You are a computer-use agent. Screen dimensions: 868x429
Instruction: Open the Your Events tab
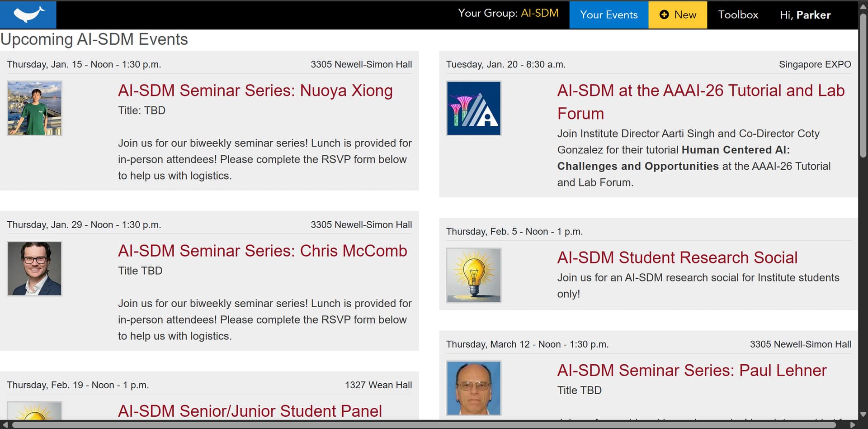click(x=609, y=15)
